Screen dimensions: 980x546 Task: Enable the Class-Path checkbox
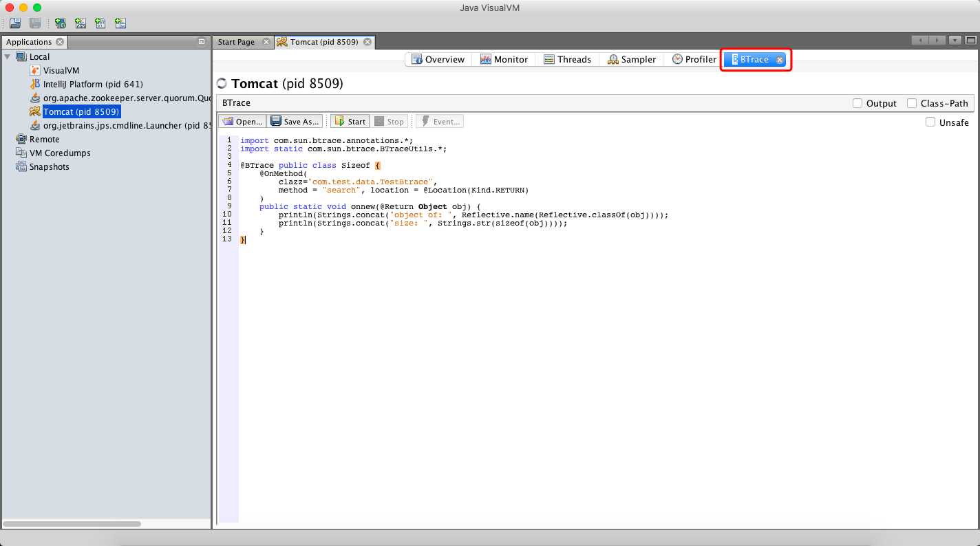click(x=912, y=103)
